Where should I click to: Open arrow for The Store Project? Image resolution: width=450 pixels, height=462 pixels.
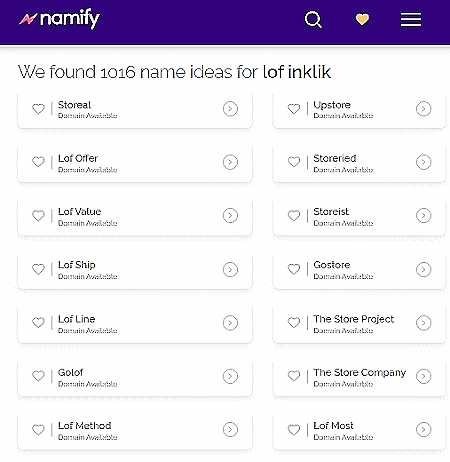pos(424,323)
